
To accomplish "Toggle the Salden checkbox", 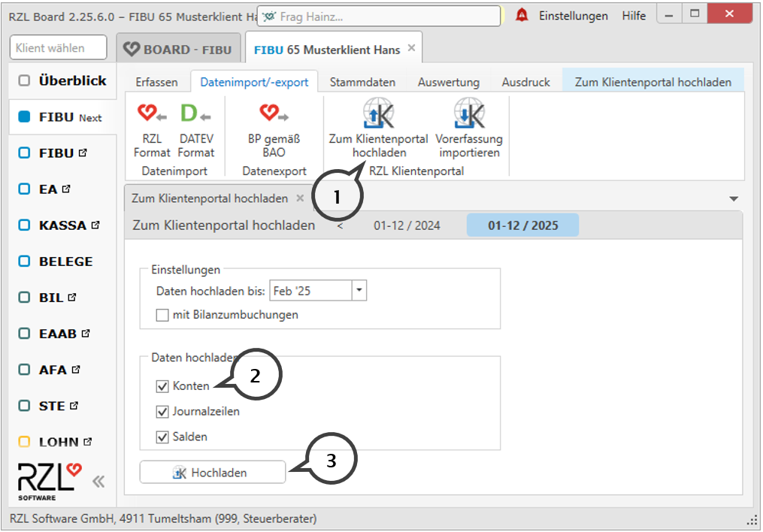I will [162, 437].
